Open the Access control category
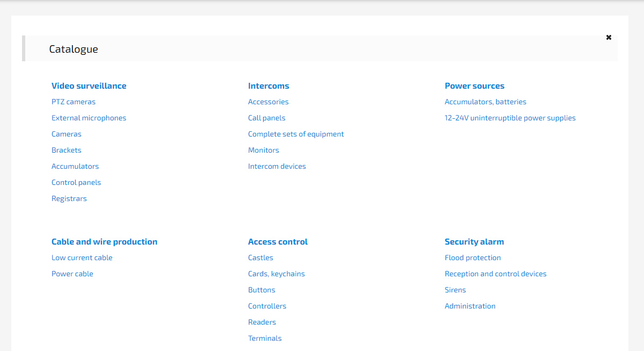 click(x=278, y=241)
